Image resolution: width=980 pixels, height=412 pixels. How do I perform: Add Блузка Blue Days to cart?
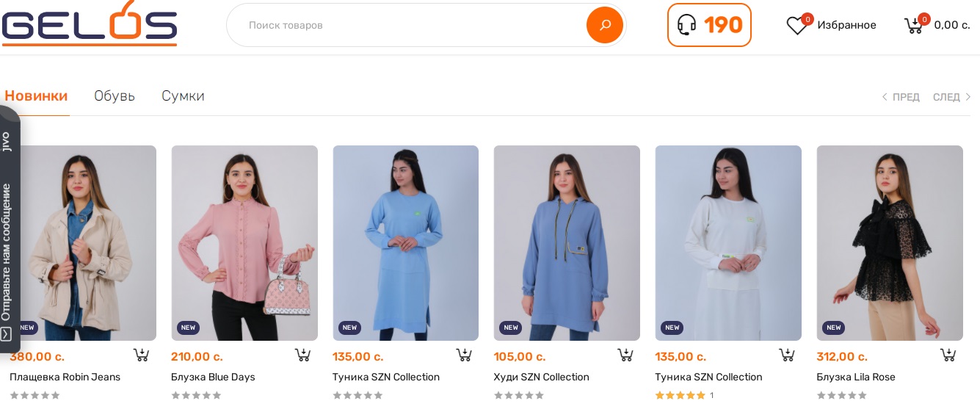[302, 355]
